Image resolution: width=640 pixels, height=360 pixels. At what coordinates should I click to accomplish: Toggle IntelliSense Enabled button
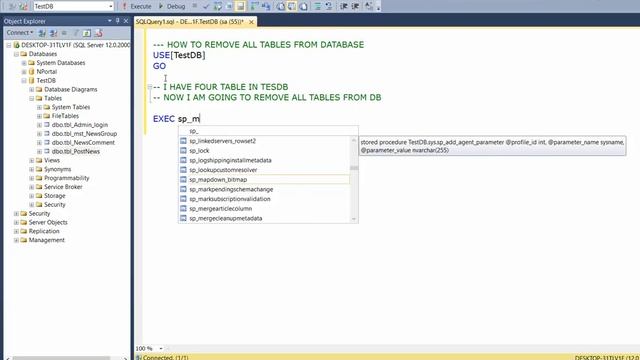(x=240, y=6)
